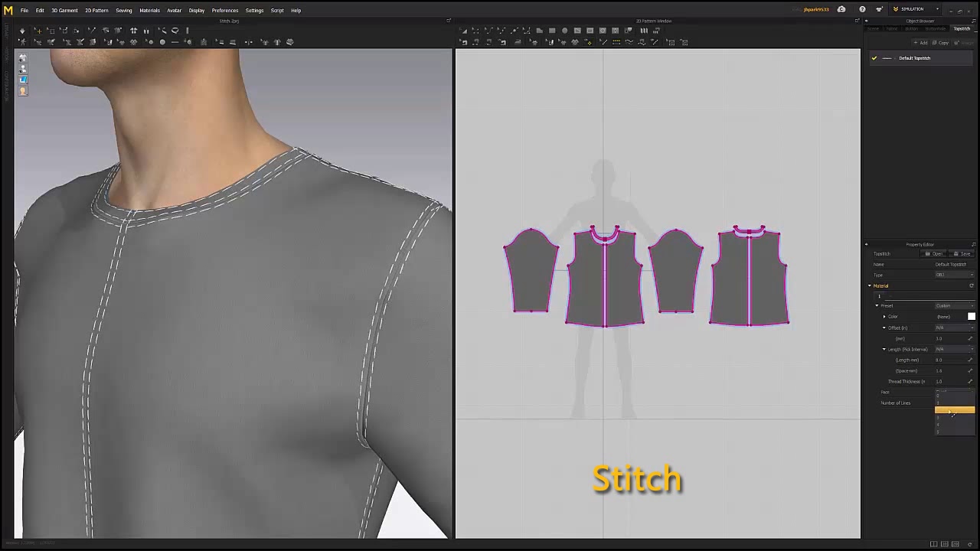Switch to the Topstitch tab

(x=962, y=28)
